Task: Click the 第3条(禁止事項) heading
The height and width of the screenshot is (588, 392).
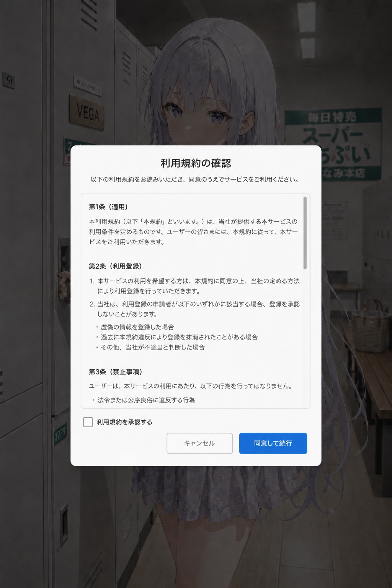Action: 115,372
